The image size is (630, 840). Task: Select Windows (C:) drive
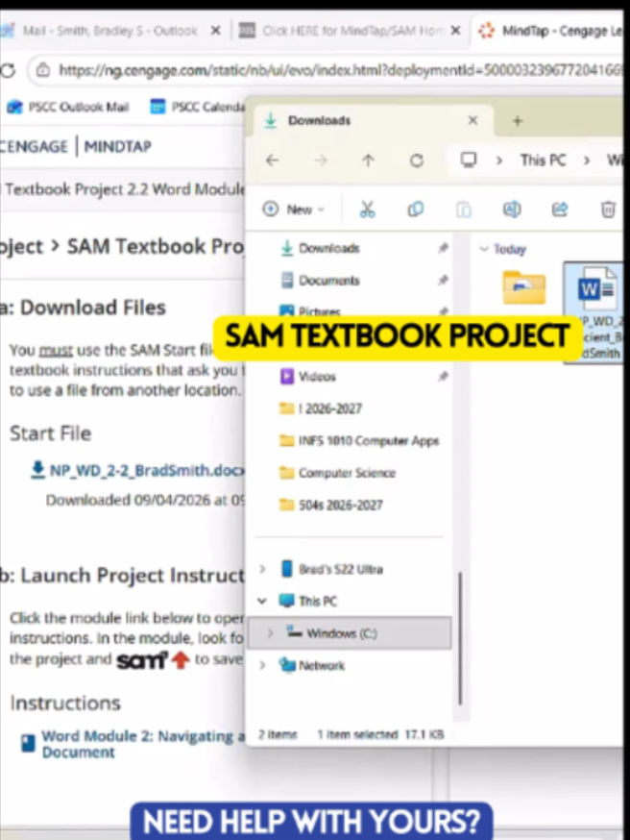pyautogui.click(x=350, y=633)
